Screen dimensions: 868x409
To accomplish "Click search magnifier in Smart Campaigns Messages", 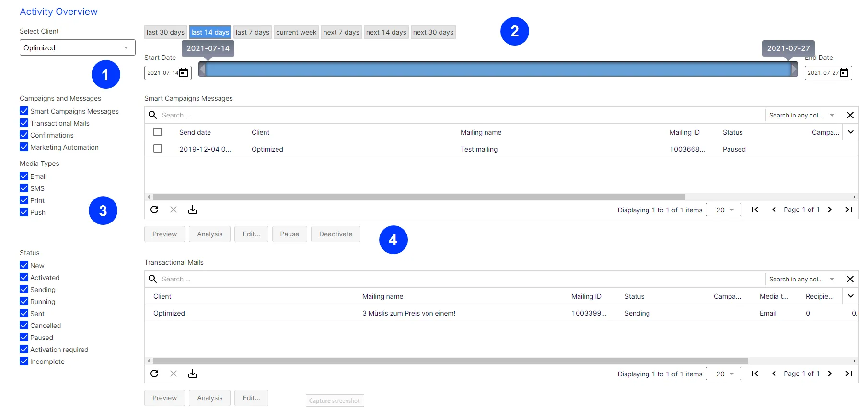I will [x=153, y=115].
